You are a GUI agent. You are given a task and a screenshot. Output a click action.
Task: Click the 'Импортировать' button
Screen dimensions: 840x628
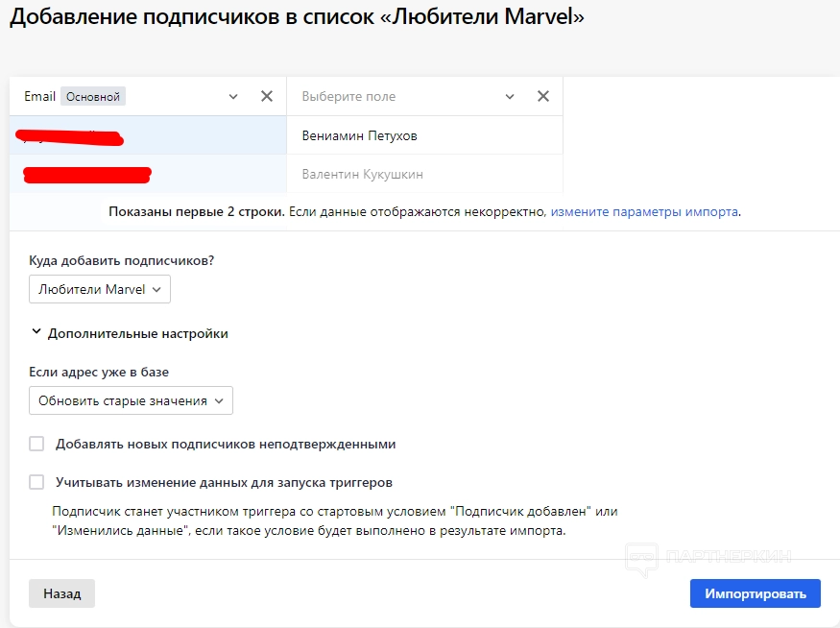755,593
